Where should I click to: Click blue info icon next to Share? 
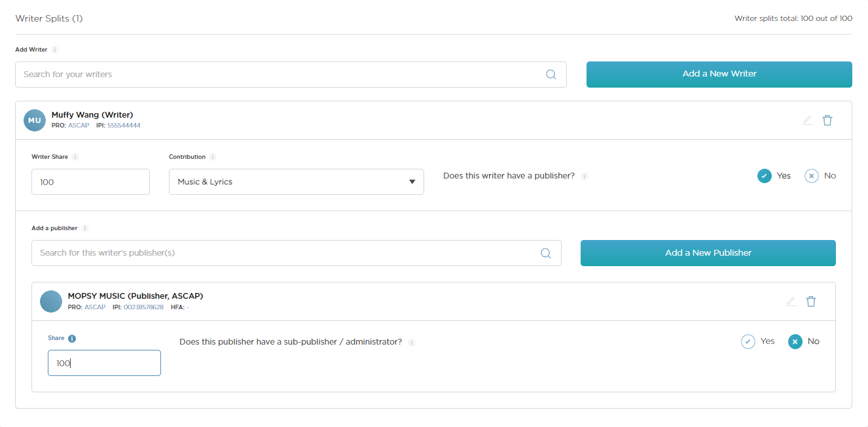tap(72, 339)
